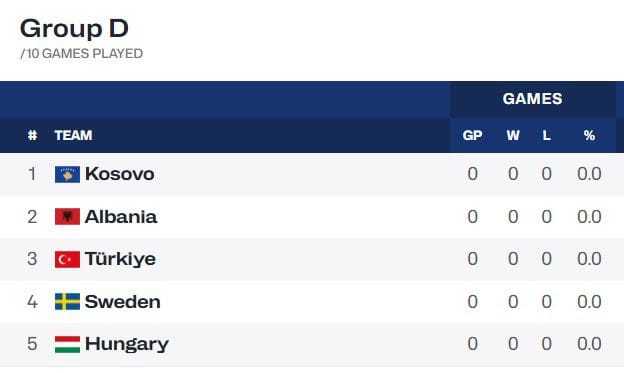Select the Hungary team name
Screen dimensions: 624x373
click(x=127, y=344)
